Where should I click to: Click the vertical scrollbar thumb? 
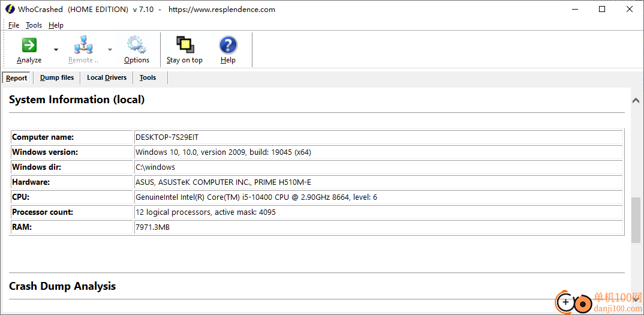(636, 220)
